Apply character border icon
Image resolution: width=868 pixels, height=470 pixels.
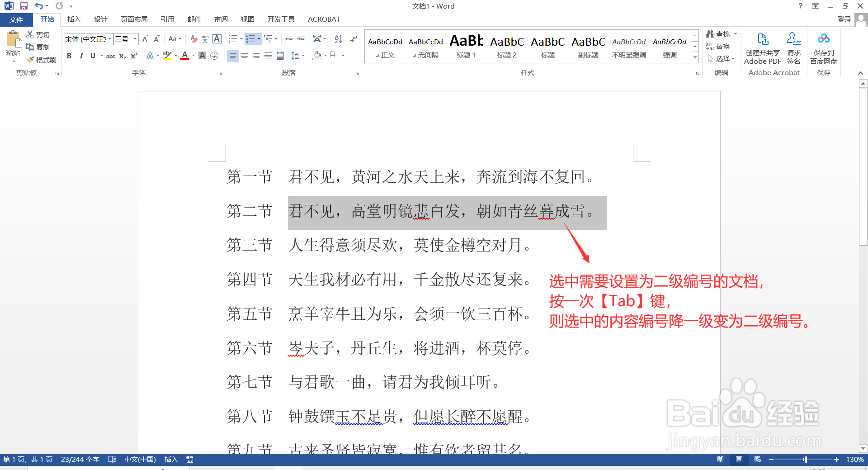(x=217, y=39)
